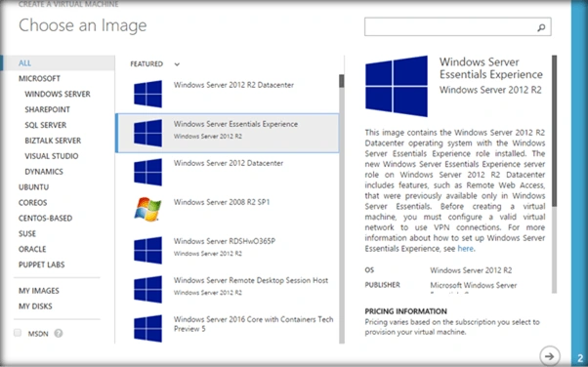
Task: Select the UBUNTU category
Action: [x=34, y=187]
